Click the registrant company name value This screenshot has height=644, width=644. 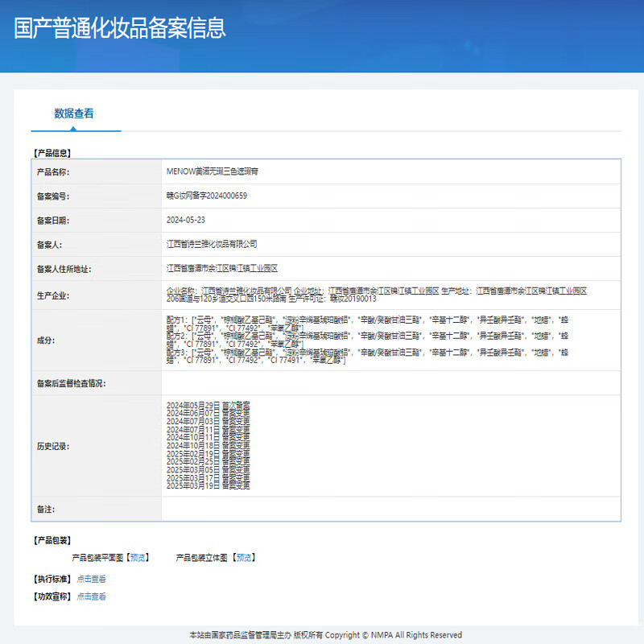(211, 244)
